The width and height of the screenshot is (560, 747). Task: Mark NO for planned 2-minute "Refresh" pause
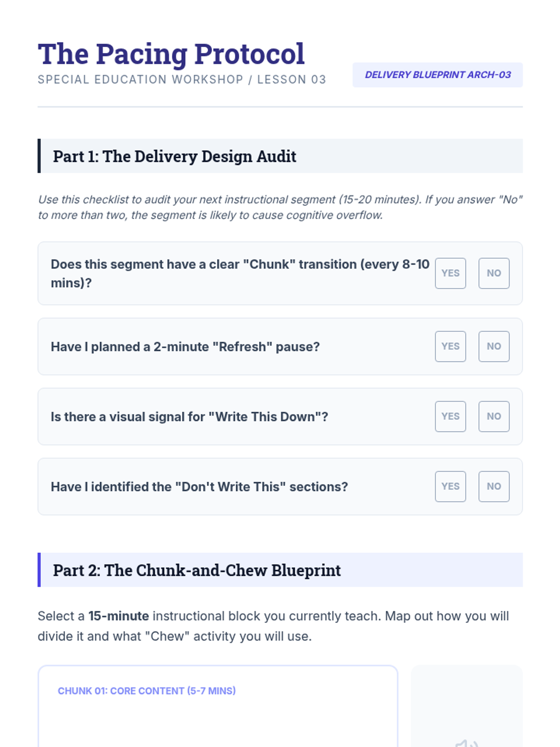click(x=494, y=346)
